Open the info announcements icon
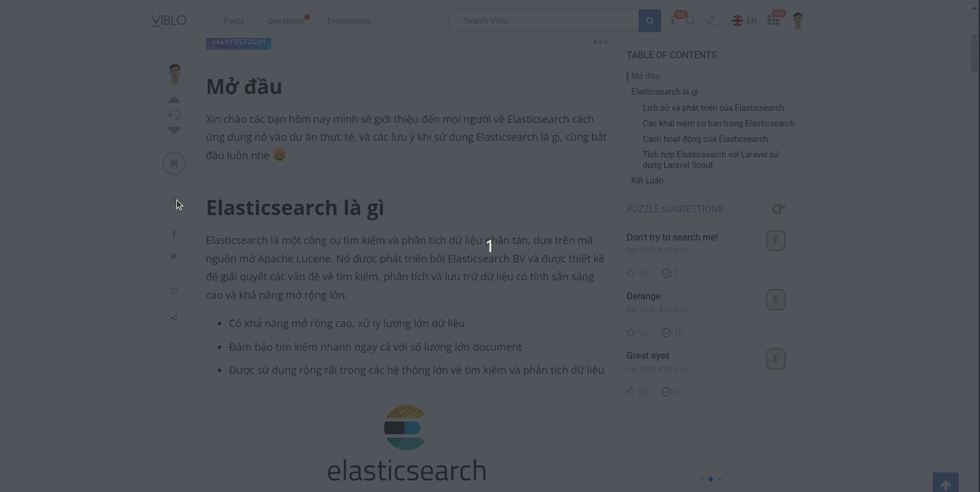Screen dimensions: 980x492 point(673,21)
